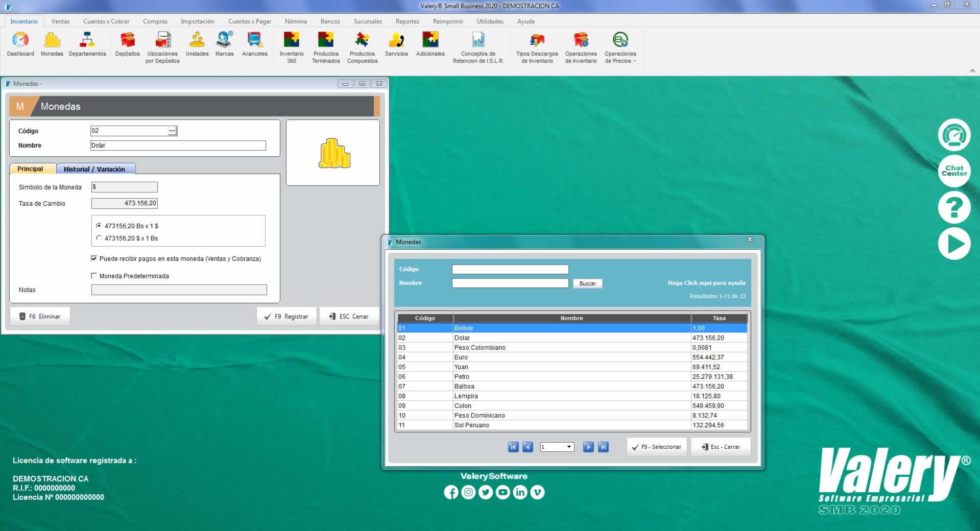Select the '473156,20 $ x 1 Bs' radio option

tap(99, 238)
